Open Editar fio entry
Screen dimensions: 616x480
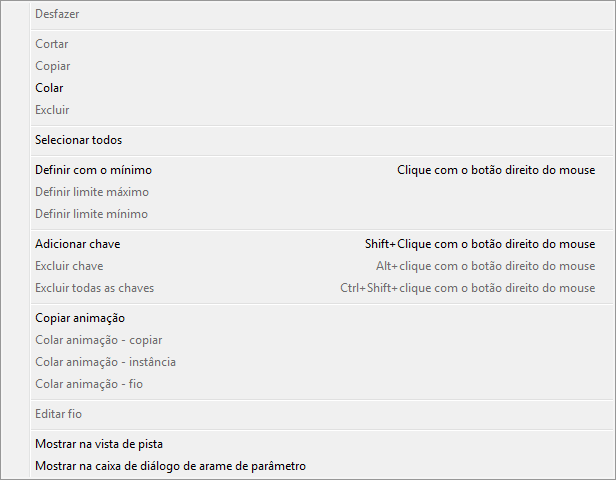coord(59,414)
